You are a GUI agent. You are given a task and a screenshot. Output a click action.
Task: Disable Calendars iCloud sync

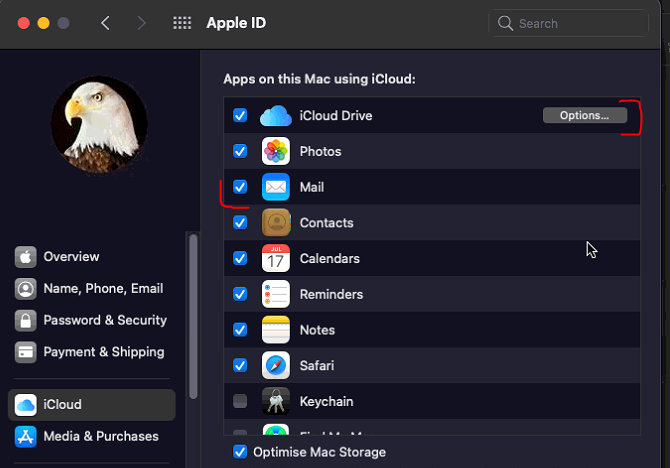pyautogui.click(x=240, y=258)
